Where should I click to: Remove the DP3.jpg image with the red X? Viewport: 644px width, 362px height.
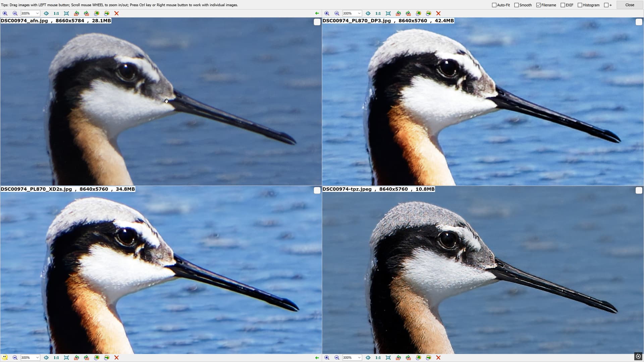438,13
